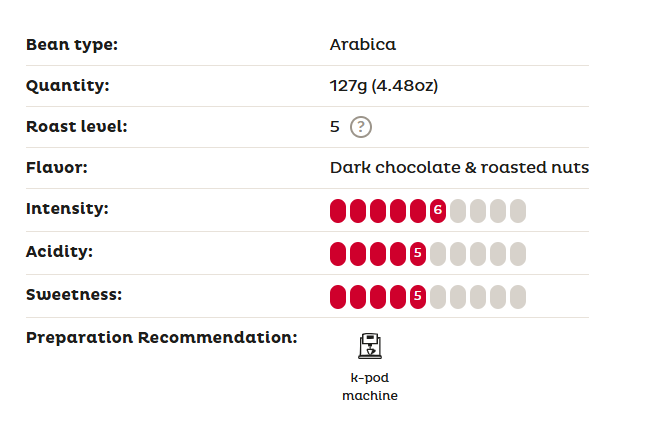This screenshot has height=447, width=666.
Task: Click the first red Sweetness pill
Action: coord(338,297)
